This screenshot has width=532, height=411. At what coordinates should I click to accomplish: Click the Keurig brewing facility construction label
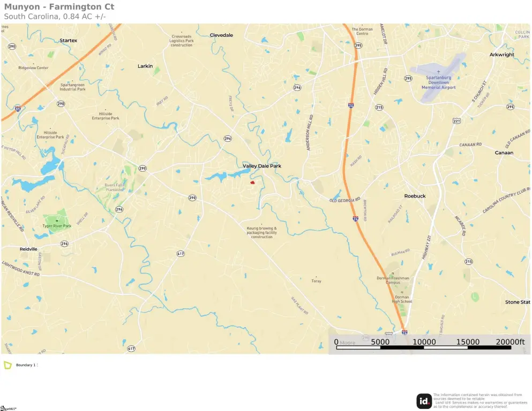coord(261,232)
